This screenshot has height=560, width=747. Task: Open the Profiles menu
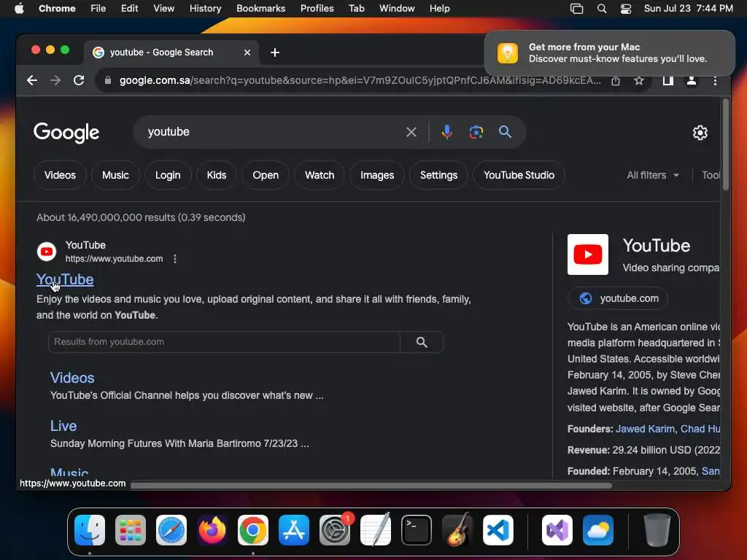(x=317, y=9)
